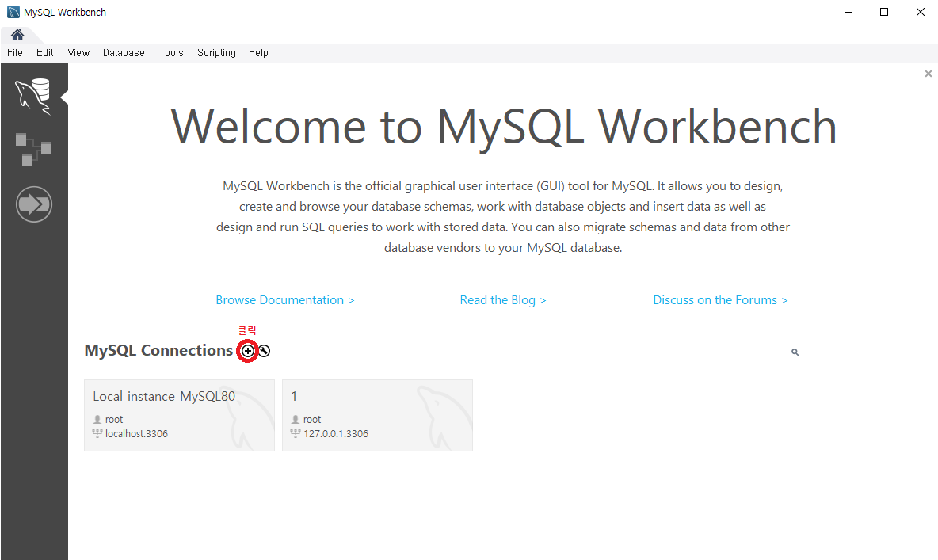This screenshot has height=560, width=938.
Task: Open the Tools menu
Action: (172, 52)
